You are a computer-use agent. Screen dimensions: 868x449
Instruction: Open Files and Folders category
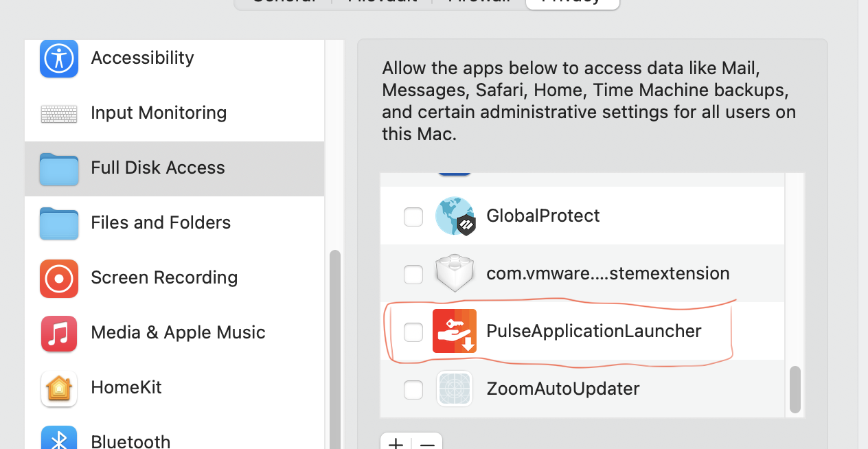pos(174,223)
